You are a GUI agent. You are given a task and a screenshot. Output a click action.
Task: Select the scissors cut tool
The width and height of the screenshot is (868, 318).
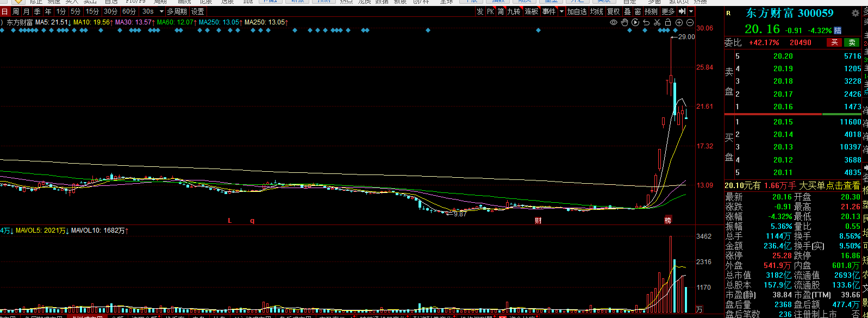point(657,22)
